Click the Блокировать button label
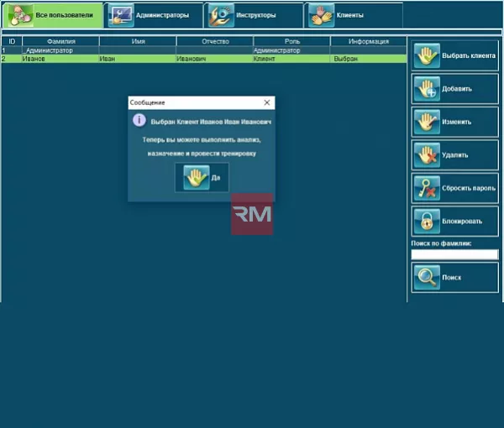The image size is (504, 428). click(462, 222)
